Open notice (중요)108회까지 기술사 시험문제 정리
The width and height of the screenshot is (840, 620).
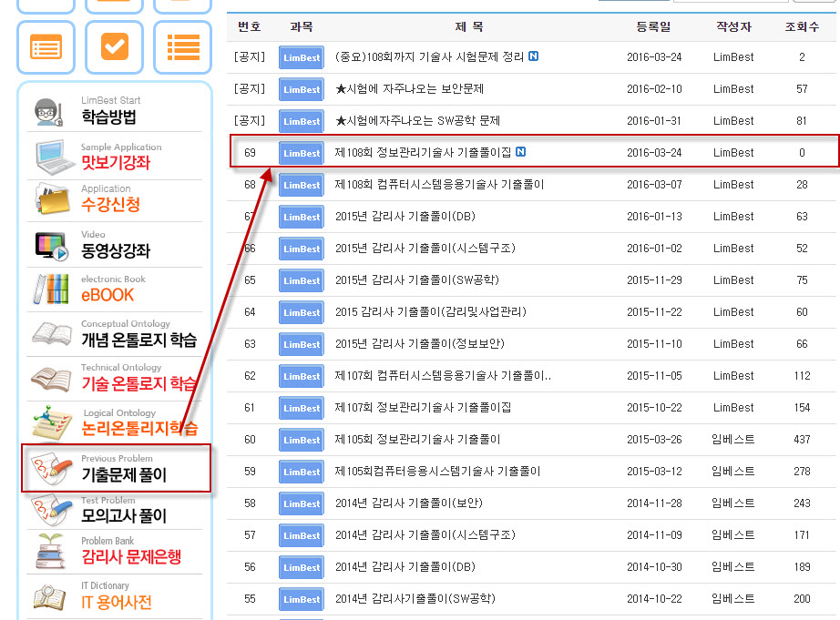tap(430, 56)
